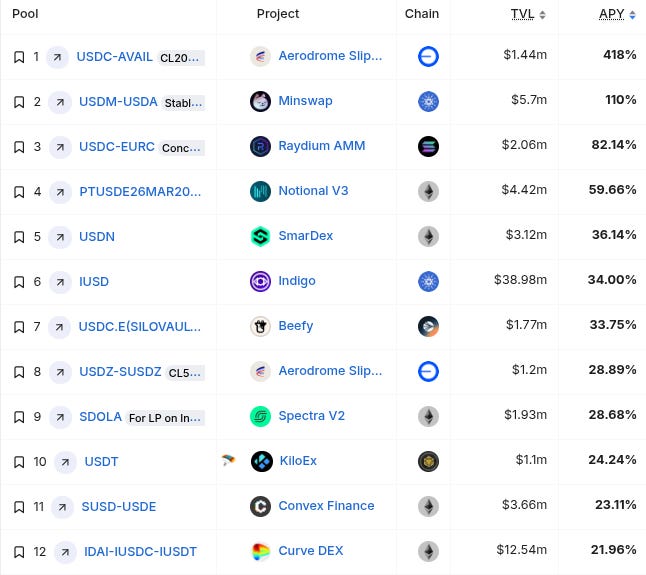Image resolution: width=646 pixels, height=575 pixels.
Task: Bookmark the USDT pool
Action: point(19,462)
